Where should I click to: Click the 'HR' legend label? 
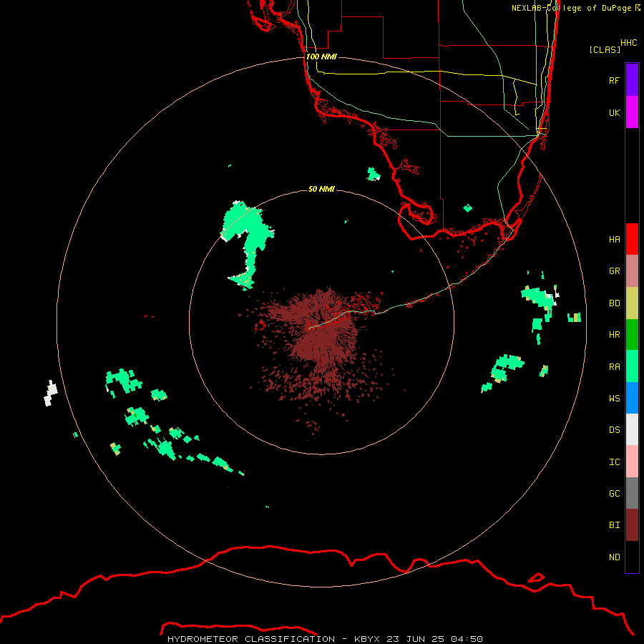(x=615, y=334)
